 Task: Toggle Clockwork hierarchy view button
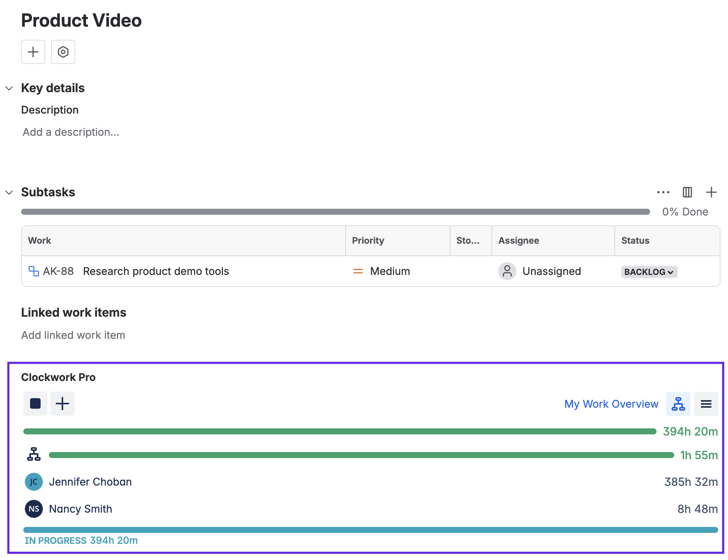click(x=678, y=404)
